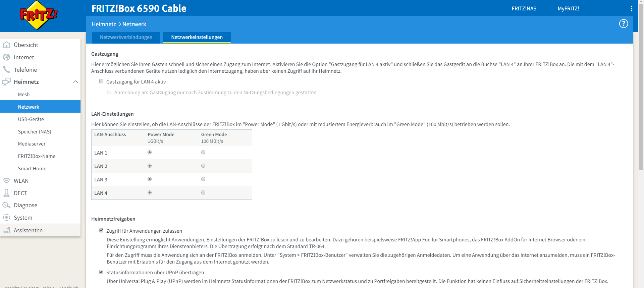Switch to Netzwerkverbindungen tab
This screenshot has width=644, height=288.
(x=126, y=37)
